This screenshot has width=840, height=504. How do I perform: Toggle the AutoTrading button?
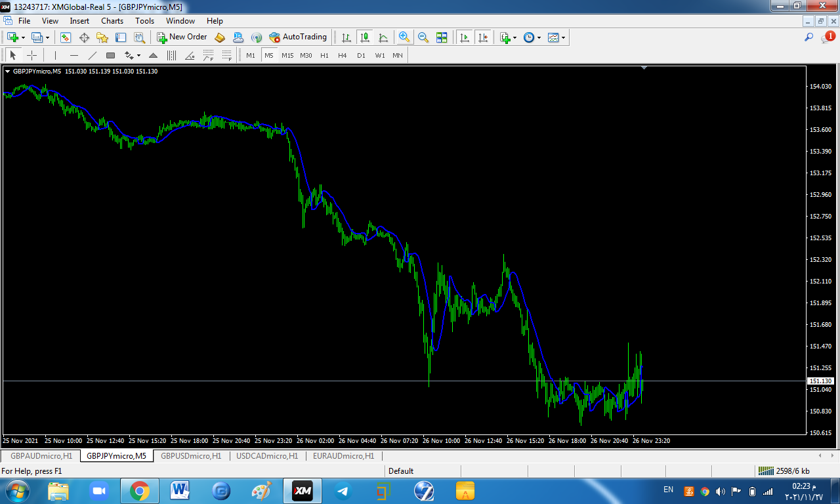pos(298,37)
